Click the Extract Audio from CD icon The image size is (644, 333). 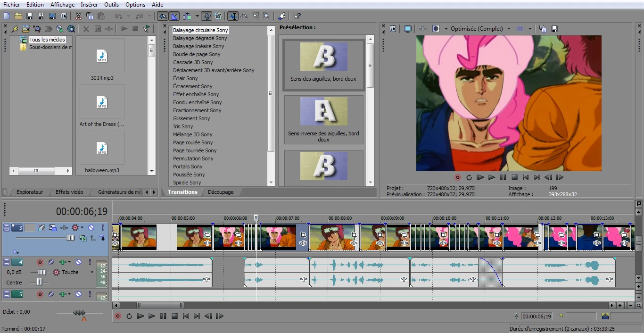(60, 29)
